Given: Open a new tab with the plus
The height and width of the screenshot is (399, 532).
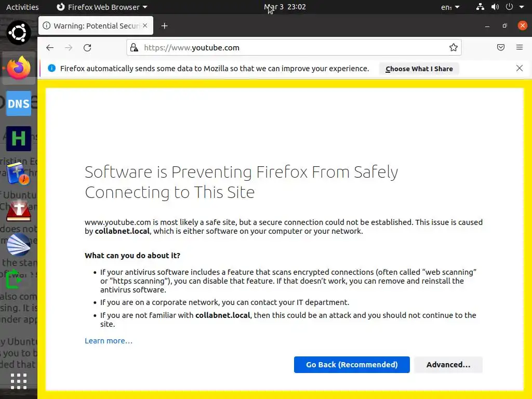Looking at the screenshot, I should click(x=164, y=26).
